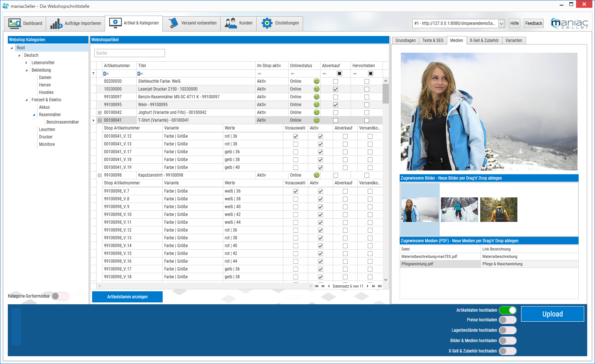Click the Suche search field
Image resolution: width=595 pixels, height=364 pixels.
coord(129,53)
